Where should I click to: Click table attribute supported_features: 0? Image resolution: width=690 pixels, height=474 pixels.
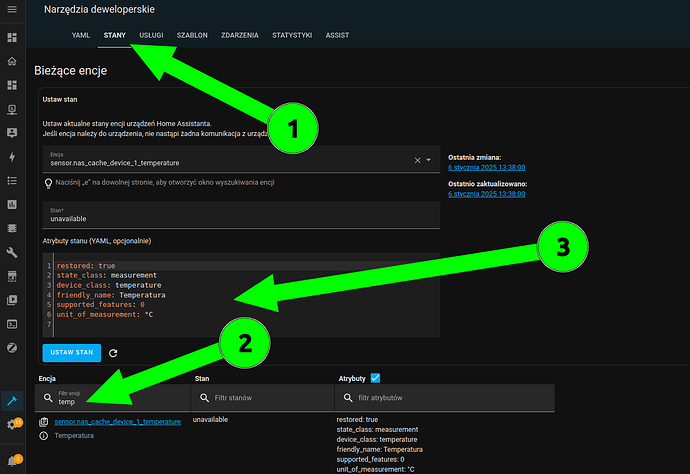click(x=371, y=459)
